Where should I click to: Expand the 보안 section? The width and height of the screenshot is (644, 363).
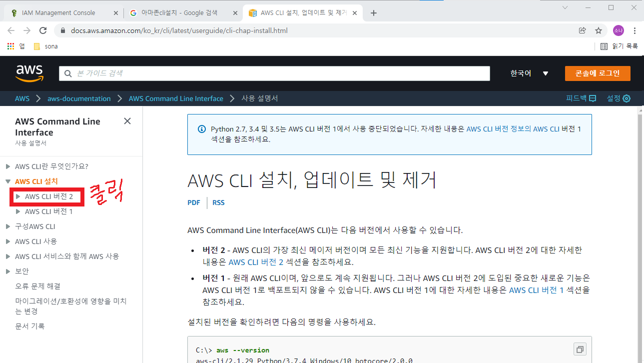(x=8, y=271)
